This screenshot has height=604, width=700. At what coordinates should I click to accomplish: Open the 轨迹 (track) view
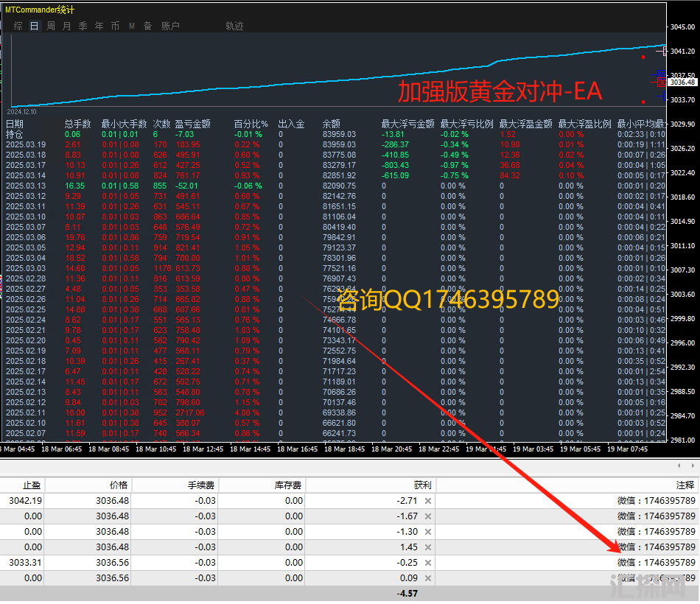tap(234, 26)
